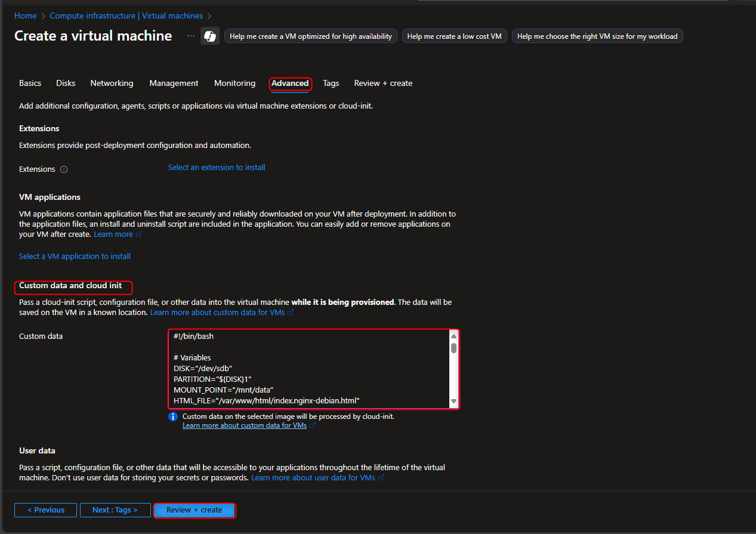Open the external link icon for custom data Learn more

314,425
